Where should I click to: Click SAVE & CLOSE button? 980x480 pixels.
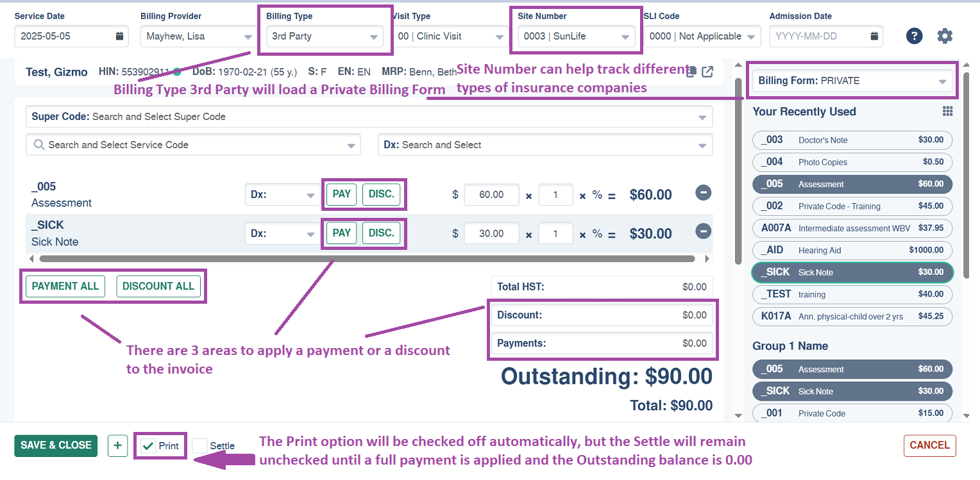pyautogui.click(x=56, y=445)
